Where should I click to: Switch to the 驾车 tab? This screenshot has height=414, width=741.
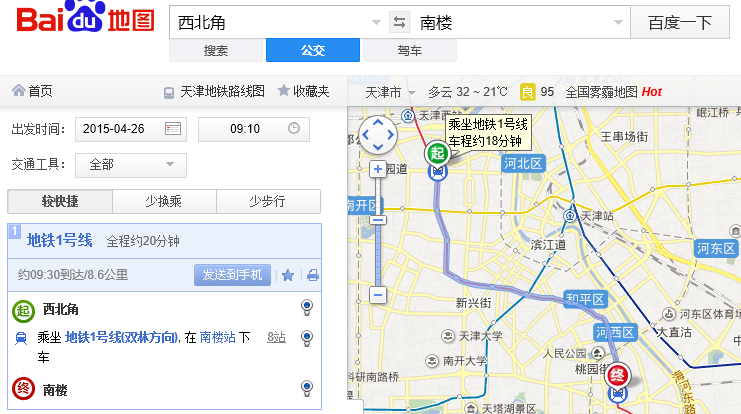click(410, 50)
